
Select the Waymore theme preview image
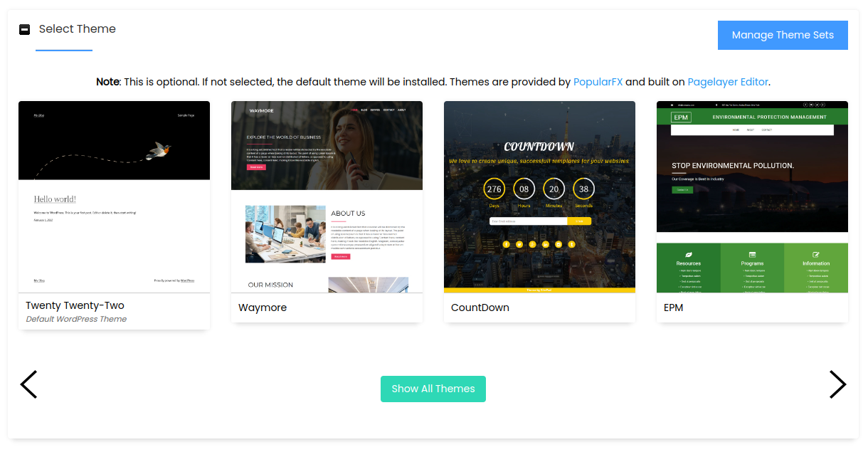click(x=327, y=197)
